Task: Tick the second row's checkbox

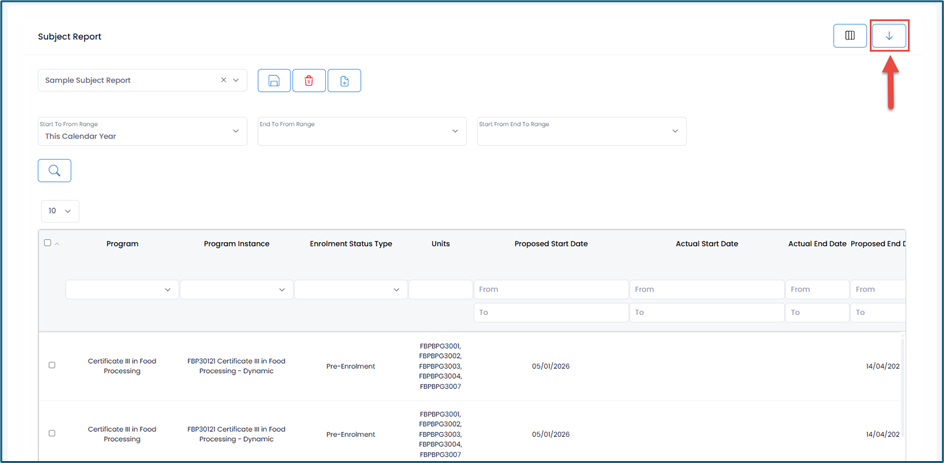Action: pyautogui.click(x=52, y=433)
